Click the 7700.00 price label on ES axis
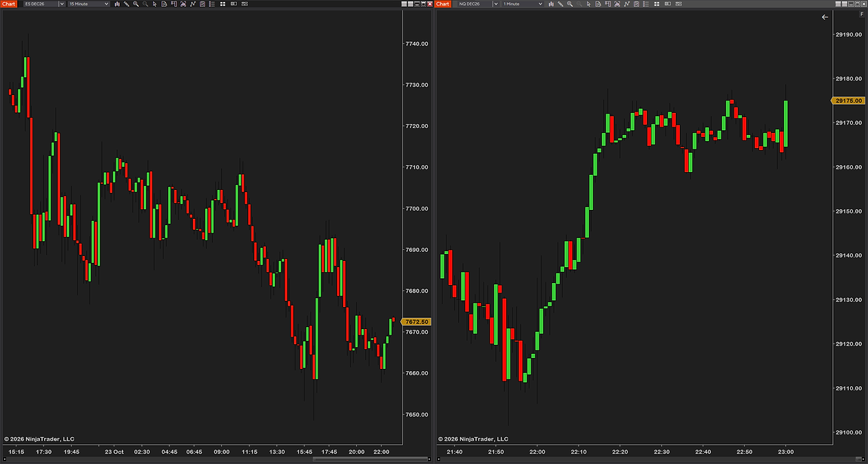Viewport: 868px width, 464px height. coord(417,209)
